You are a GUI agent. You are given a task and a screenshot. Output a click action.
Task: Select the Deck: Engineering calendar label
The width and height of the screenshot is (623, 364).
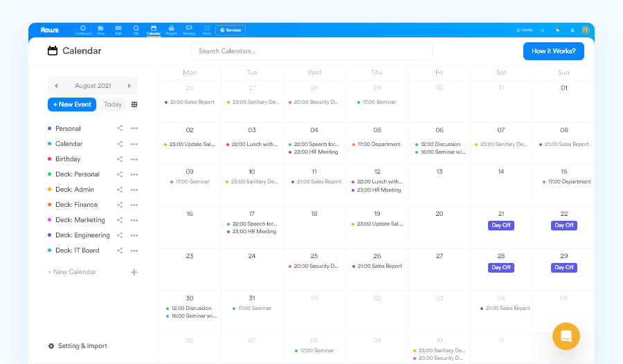(82, 235)
